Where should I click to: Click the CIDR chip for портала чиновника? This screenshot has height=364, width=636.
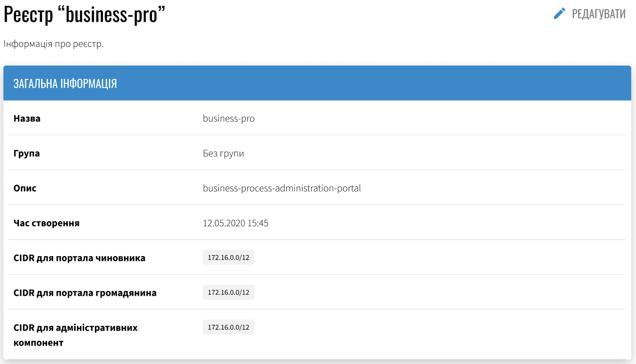click(228, 258)
